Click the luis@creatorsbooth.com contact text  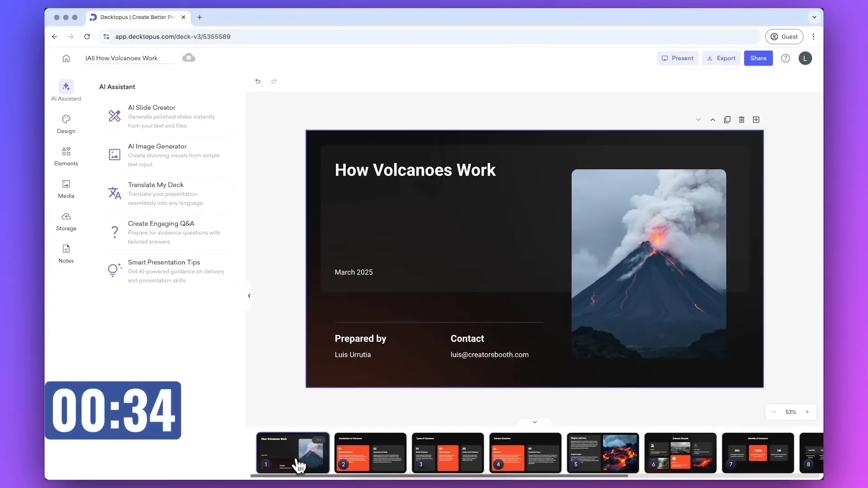point(490,355)
